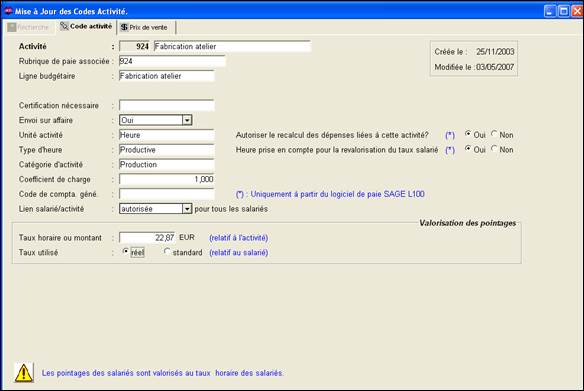
Task: Click the SAGE L100 note text
Action: [330, 194]
